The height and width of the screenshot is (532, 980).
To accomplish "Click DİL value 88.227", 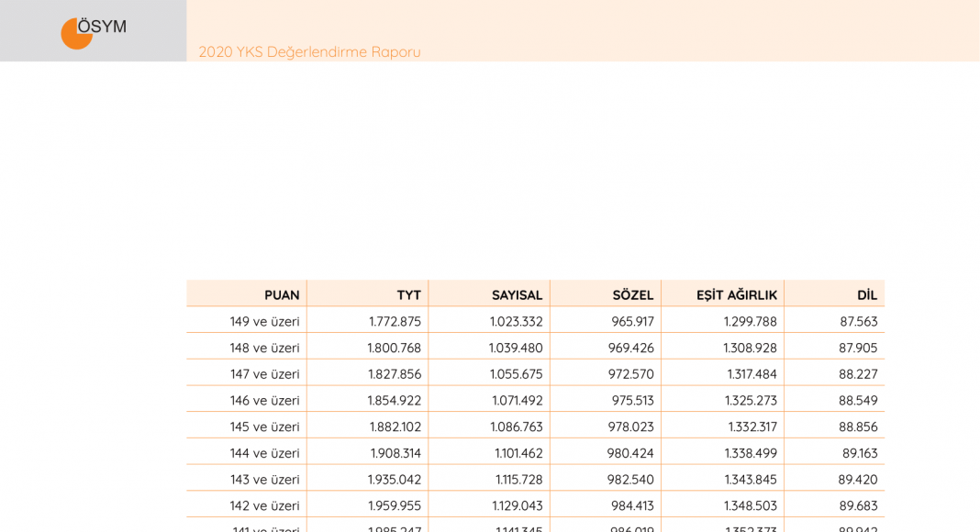I will click(858, 374).
